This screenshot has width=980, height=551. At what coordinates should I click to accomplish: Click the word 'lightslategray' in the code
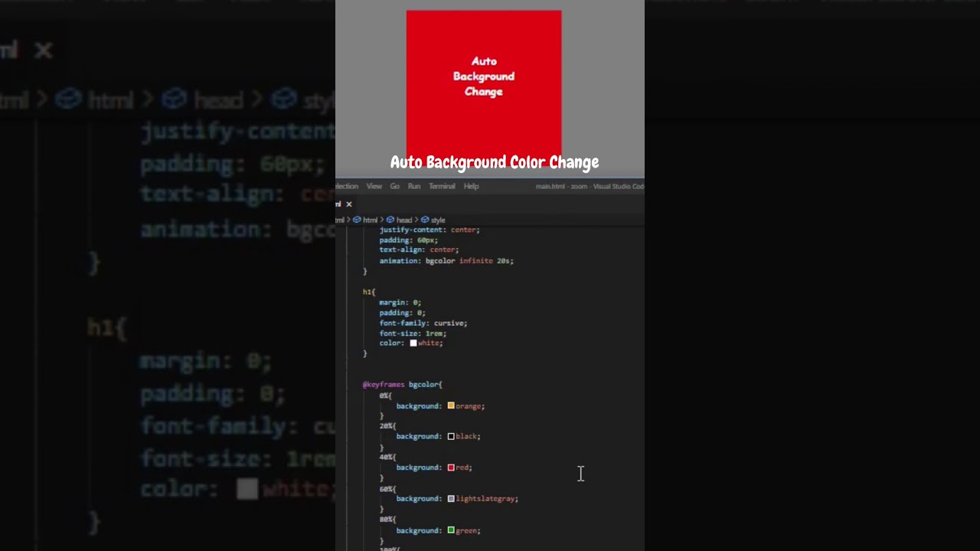point(485,498)
